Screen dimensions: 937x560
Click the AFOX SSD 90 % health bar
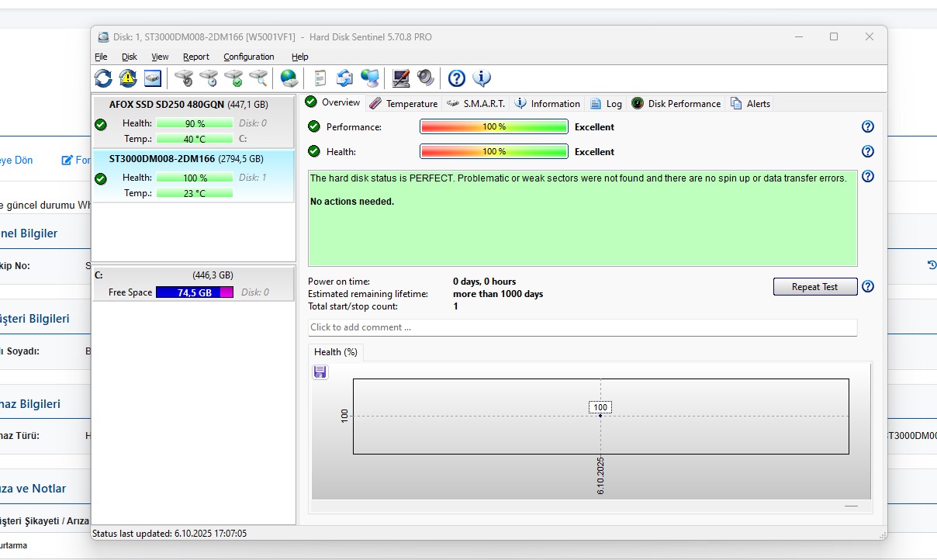click(195, 123)
